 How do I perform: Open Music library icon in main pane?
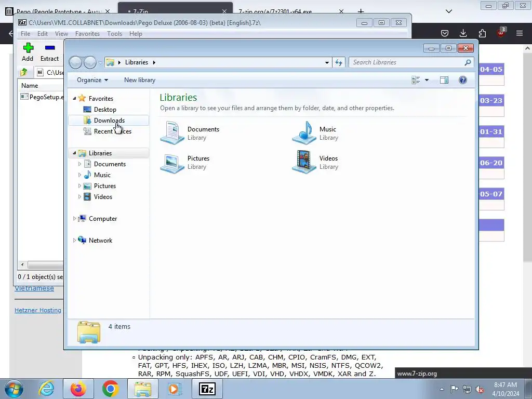pos(304,133)
